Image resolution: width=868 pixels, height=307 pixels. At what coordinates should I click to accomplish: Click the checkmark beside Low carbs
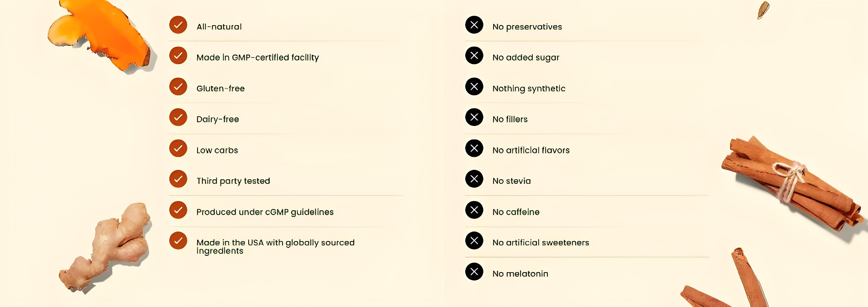[x=178, y=148]
